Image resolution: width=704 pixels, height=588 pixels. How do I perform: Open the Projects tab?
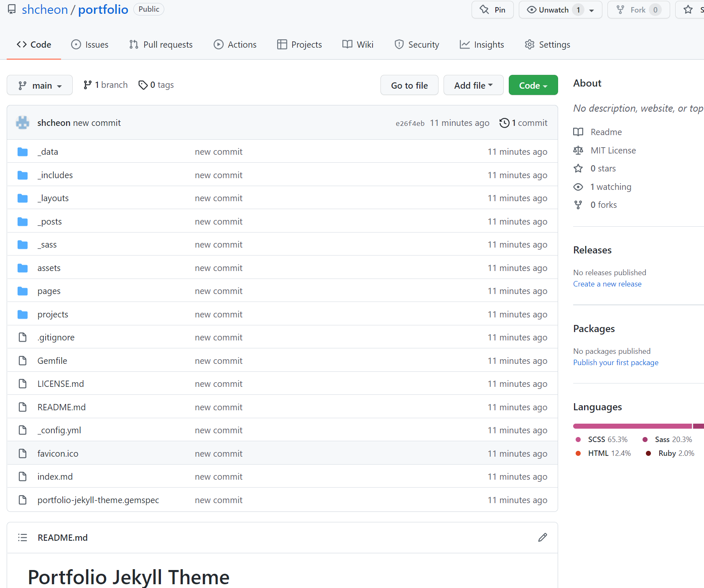click(299, 44)
